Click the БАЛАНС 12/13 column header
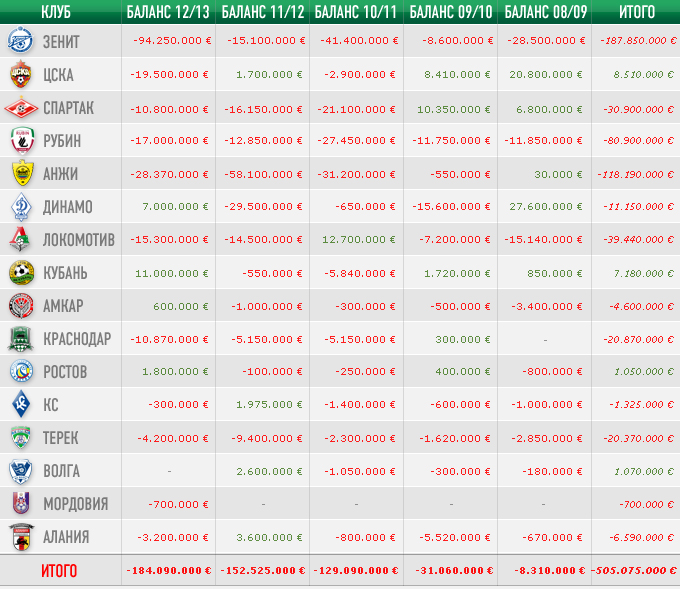This screenshot has height=589, width=680. point(168,12)
